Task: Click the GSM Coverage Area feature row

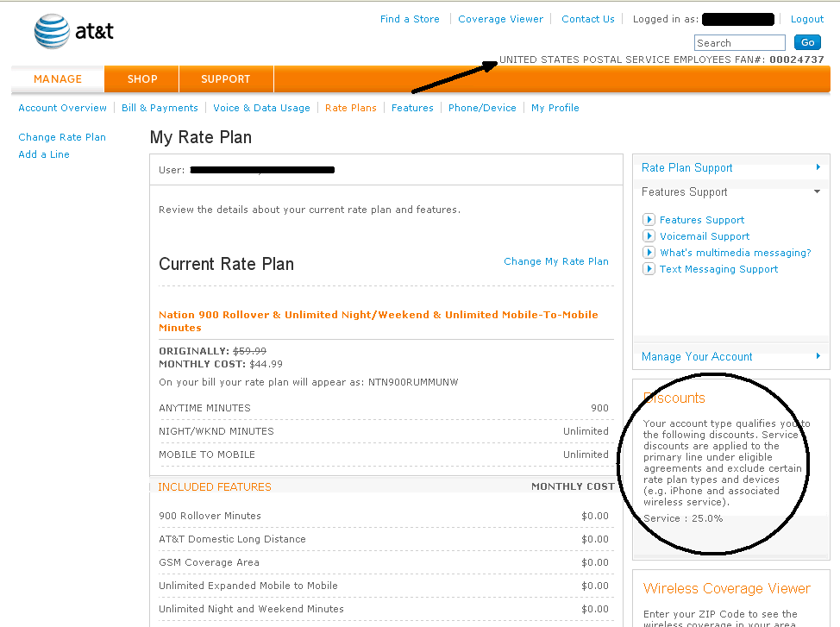Action: [384, 562]
